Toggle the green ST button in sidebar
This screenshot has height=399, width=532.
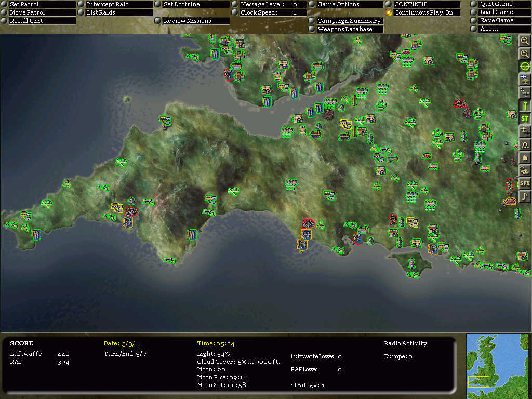[x=525, y=118]
